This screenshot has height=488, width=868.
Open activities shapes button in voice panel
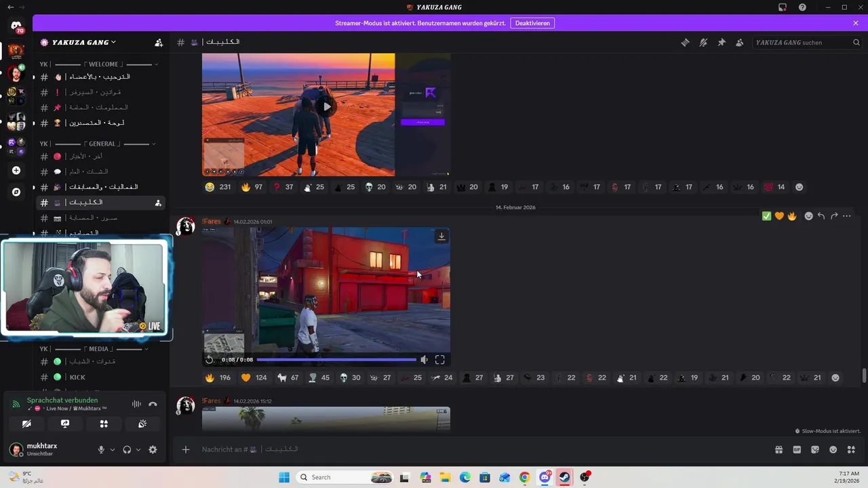(104, 424)
